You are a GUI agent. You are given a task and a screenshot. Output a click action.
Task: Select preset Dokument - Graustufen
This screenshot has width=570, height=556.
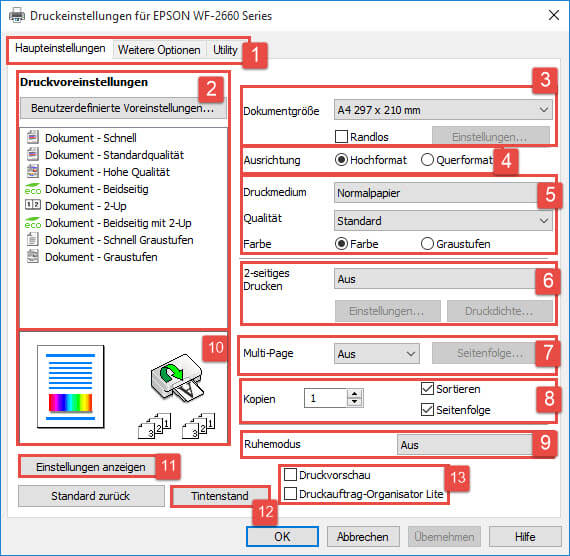click(101, 257)
